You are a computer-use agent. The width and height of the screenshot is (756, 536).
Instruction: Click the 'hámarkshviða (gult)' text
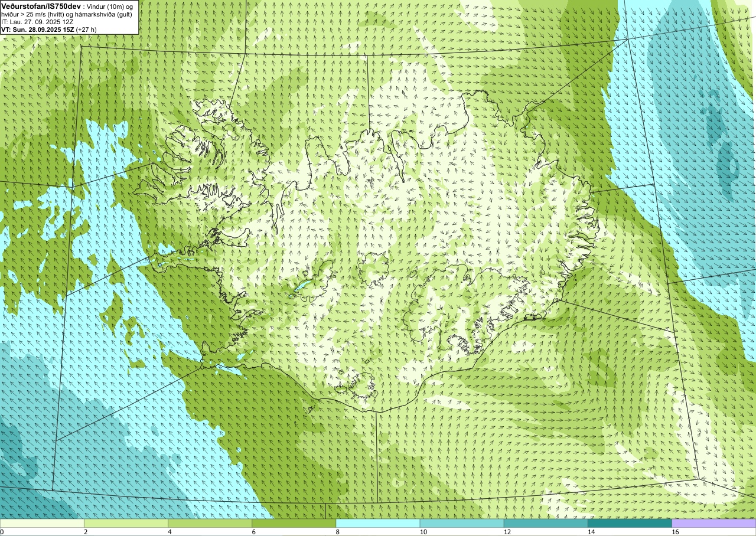click(103, 14)
